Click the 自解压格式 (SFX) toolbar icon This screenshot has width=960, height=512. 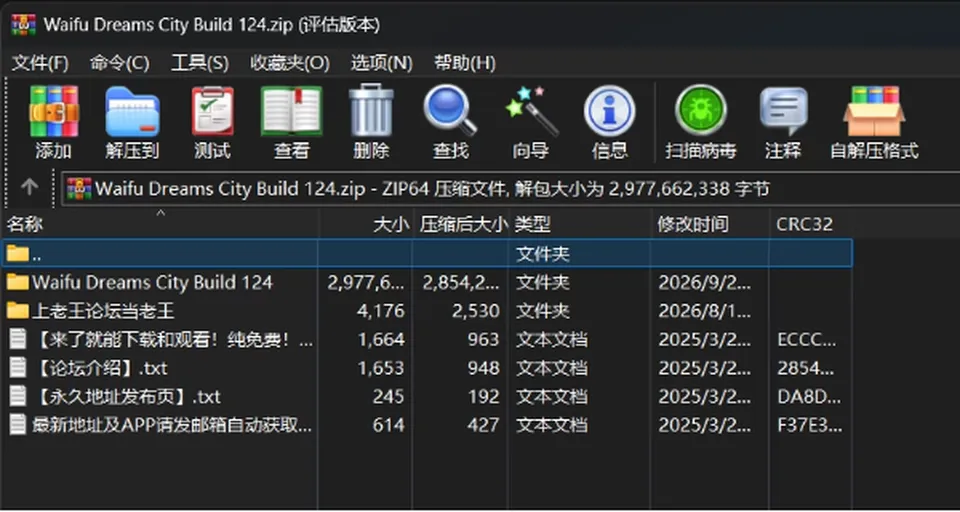click(874, 111)
